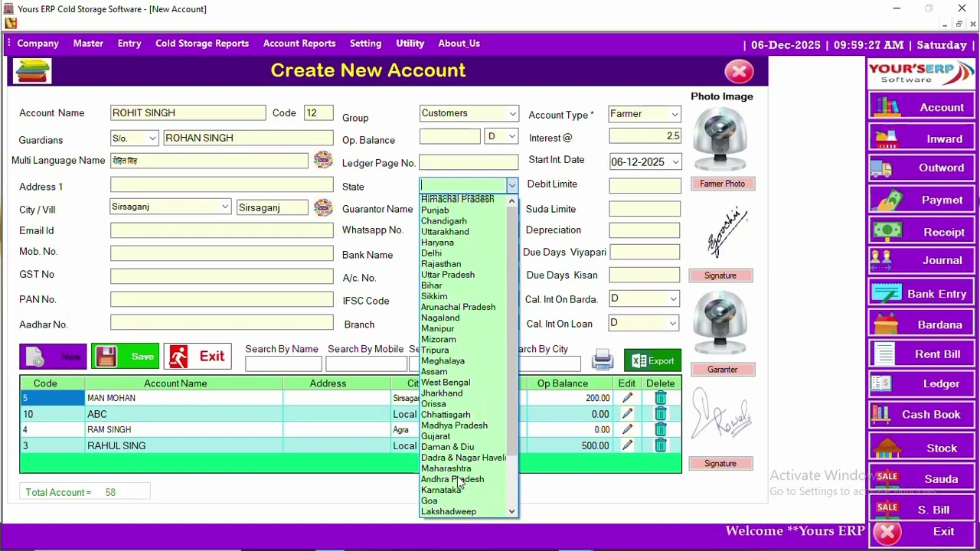Open the Setting menu
Image resolution: width=980 pixels, height=551 pixels.
(x=365, y=44)
